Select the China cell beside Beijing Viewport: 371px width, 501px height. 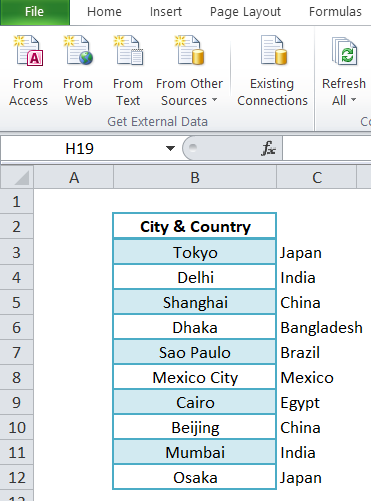pyautogui.click(x=317, y=427)
